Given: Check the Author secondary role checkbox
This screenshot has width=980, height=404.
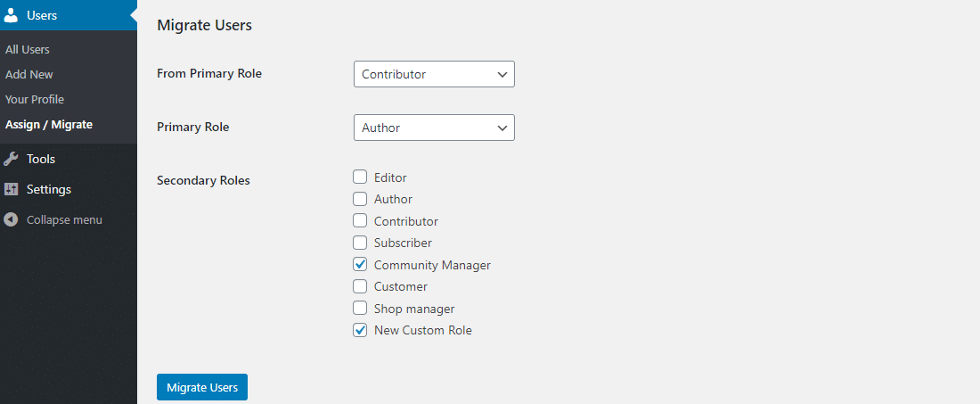Looking at the screenshot, I should [360, 199].
